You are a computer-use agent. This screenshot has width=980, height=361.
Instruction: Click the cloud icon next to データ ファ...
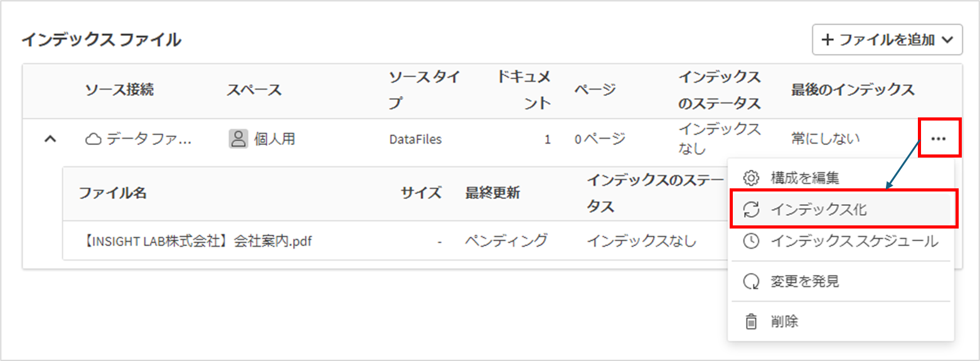click(93, 139)
